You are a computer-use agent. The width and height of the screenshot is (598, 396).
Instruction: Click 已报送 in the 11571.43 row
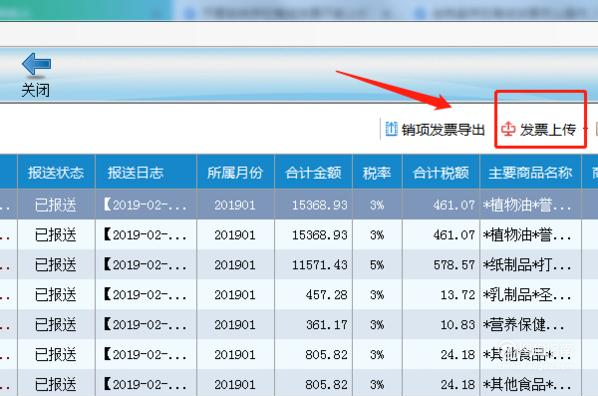pyautogui.click(x=56, y=265)
